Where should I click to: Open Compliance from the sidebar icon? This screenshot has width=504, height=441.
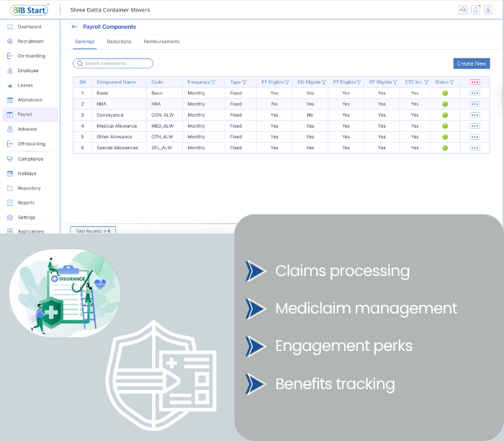click(10, 159)
